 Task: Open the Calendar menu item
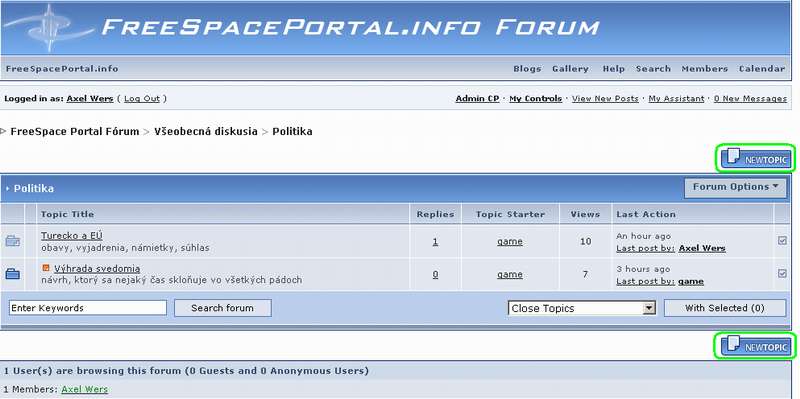pyautogui.click(x=762, y=69)
